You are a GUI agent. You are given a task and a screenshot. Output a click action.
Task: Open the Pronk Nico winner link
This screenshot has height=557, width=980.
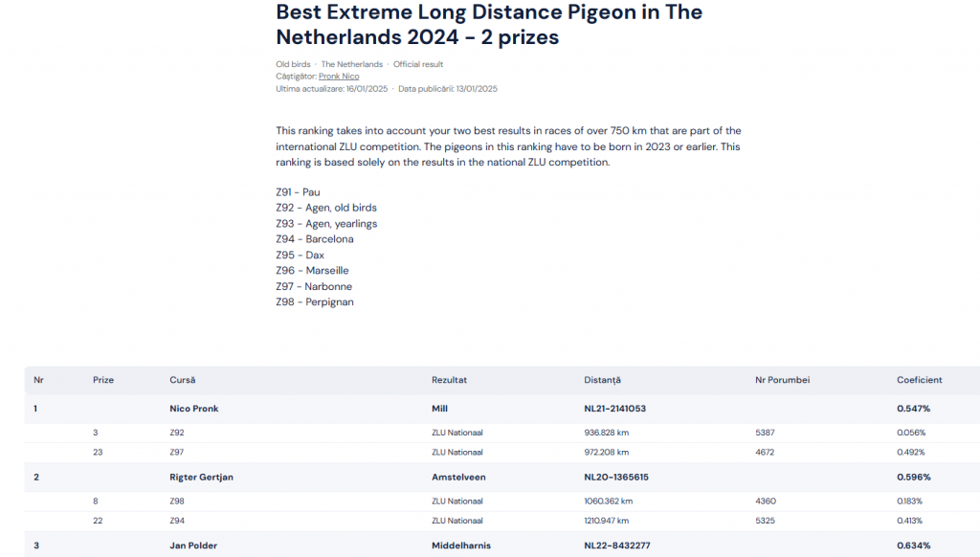coord(339,77)
